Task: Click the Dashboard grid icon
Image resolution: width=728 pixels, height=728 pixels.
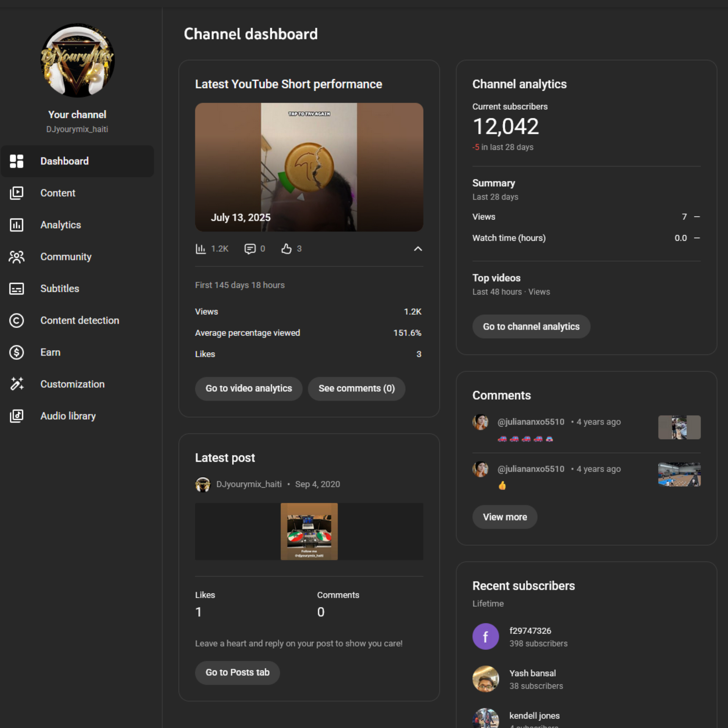Action: (x=16, y=161)
